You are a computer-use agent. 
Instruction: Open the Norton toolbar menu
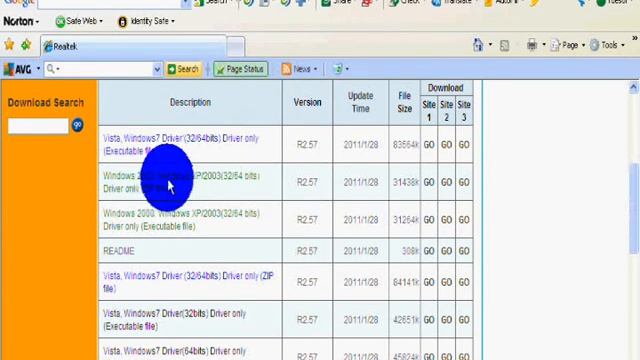pyautogui.click(x=21, y=21)
